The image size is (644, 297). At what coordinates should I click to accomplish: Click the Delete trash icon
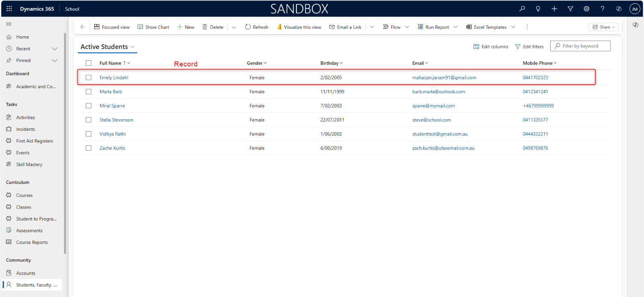[205, 27]
